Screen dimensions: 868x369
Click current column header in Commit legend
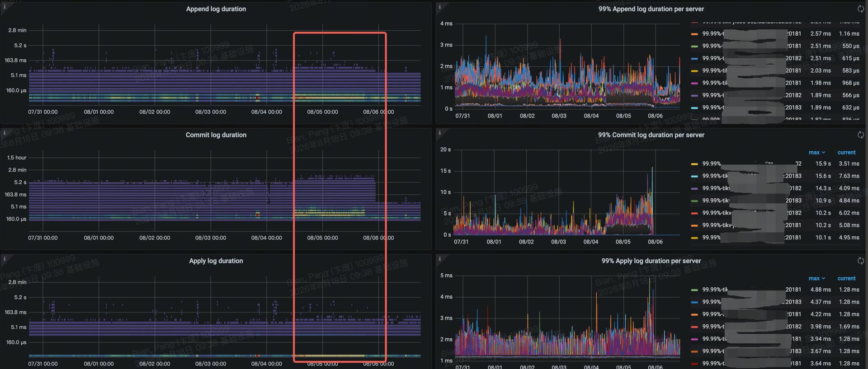(846, 153)
